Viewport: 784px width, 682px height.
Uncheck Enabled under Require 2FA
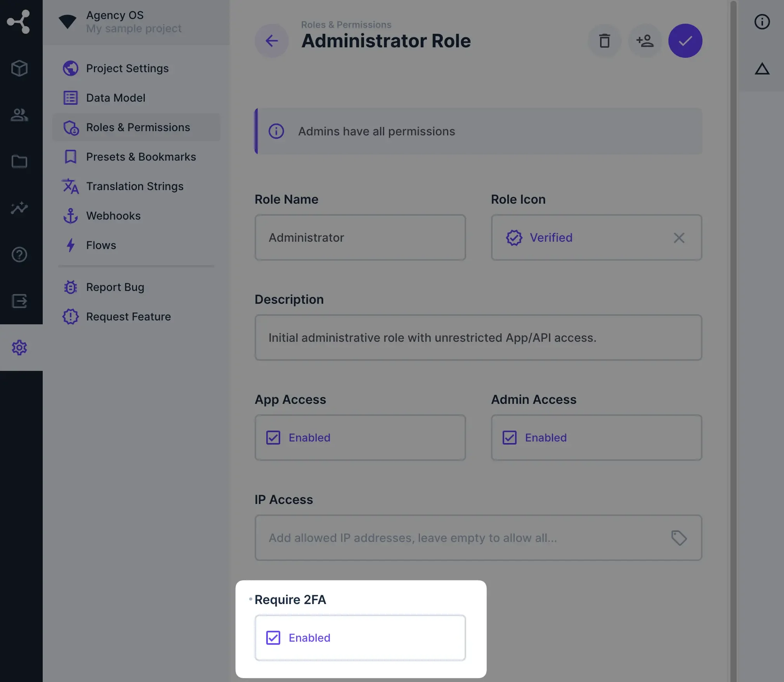coord(273,637)
